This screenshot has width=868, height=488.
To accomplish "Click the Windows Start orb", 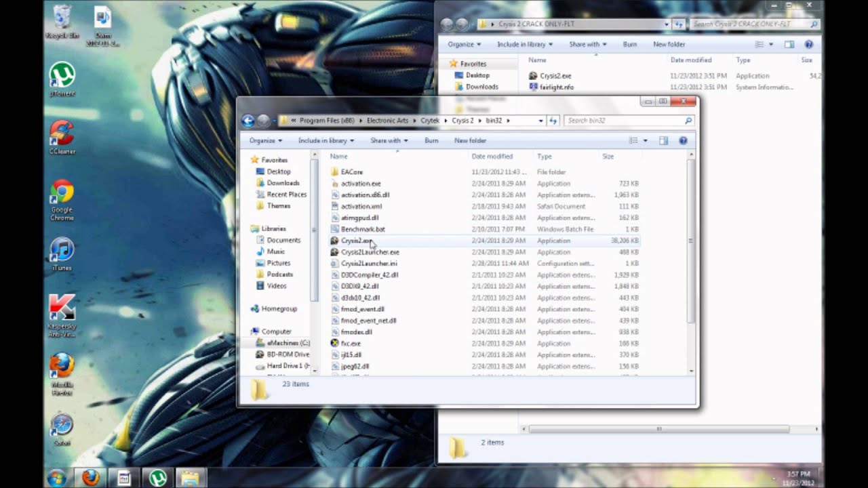I will point(56,477).
